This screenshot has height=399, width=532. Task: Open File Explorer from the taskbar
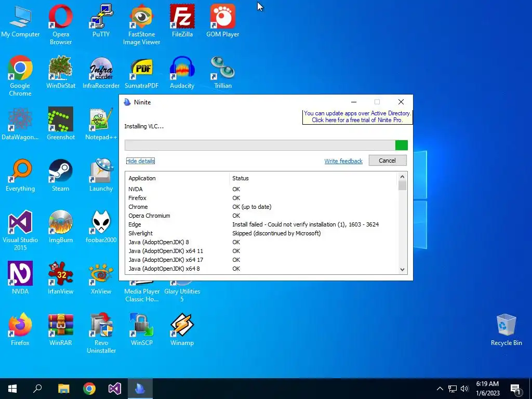63,389
